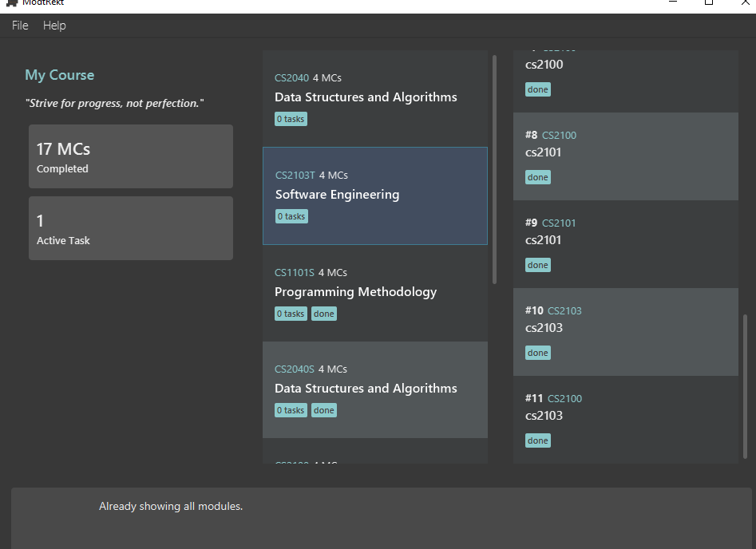Select task #8 cs2101 card
Screen dimensions: 756x549
point(625,156)
